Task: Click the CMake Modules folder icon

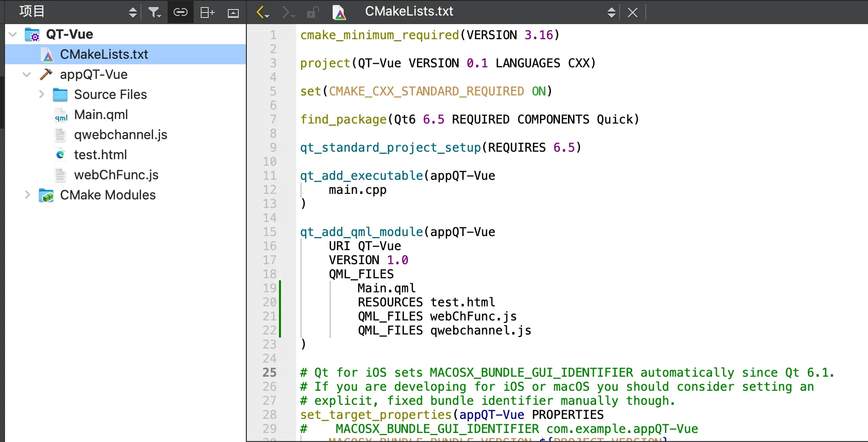Action: click(46, 195)
